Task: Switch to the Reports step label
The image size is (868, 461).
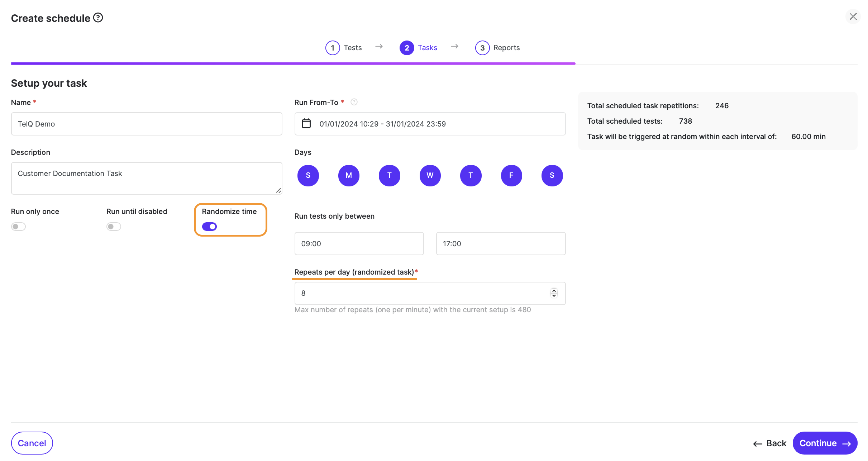Action: click(x=506, y=48)
